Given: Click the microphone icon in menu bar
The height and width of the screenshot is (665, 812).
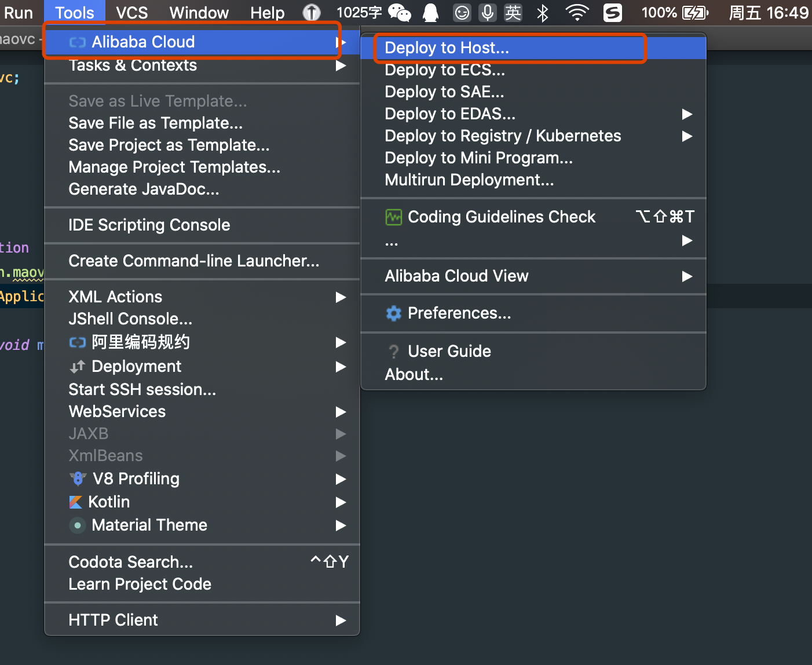Looking at the screenshot, I should [x=488, y=12].
